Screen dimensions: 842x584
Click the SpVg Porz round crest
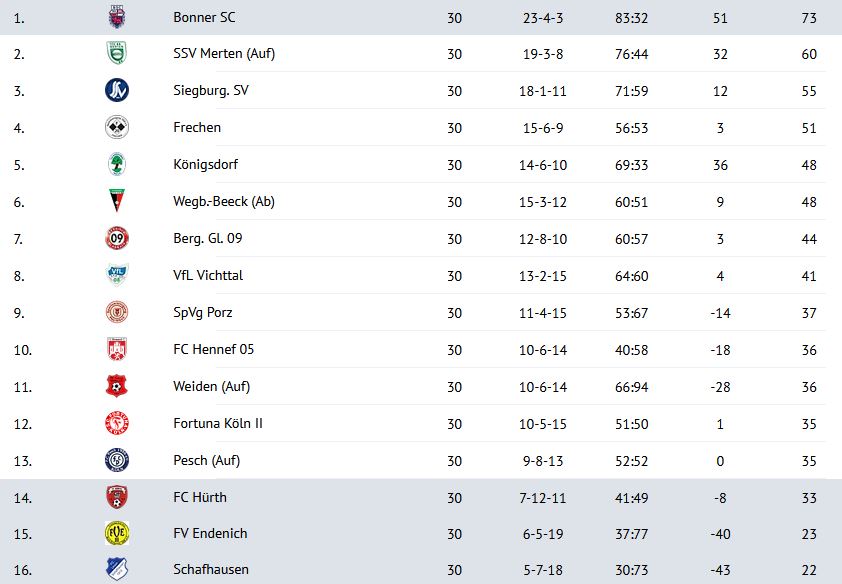point(117,312)
